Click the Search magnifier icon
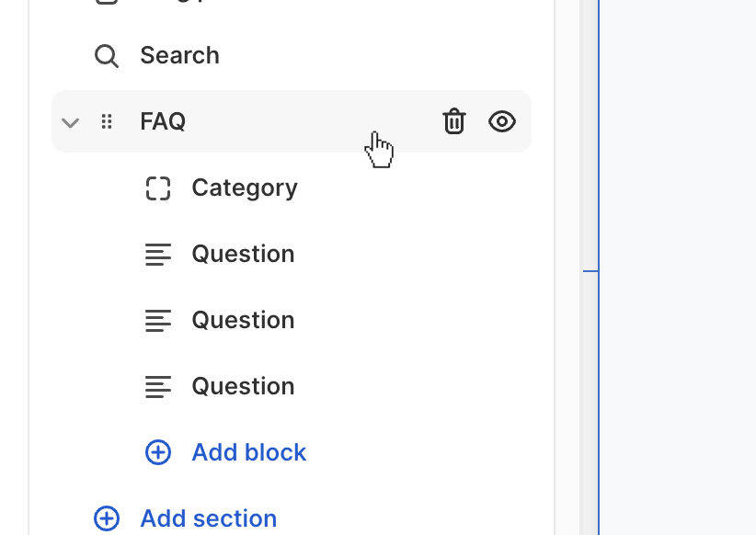 (x=107, y=56)
